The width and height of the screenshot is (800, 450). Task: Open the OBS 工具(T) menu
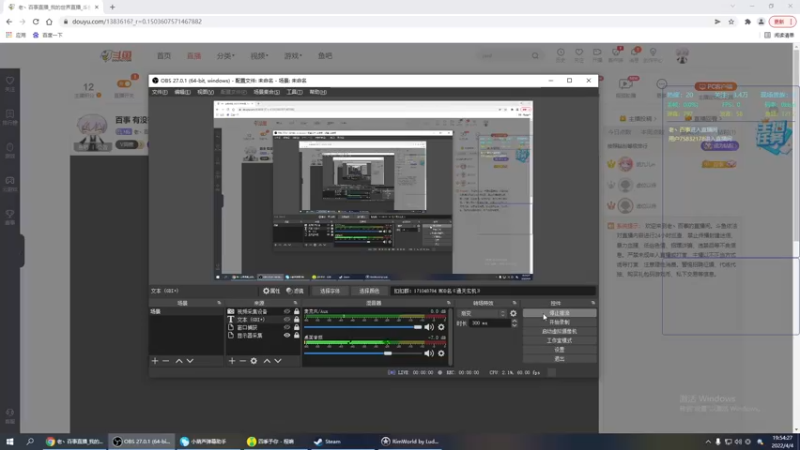click(294, 92)
